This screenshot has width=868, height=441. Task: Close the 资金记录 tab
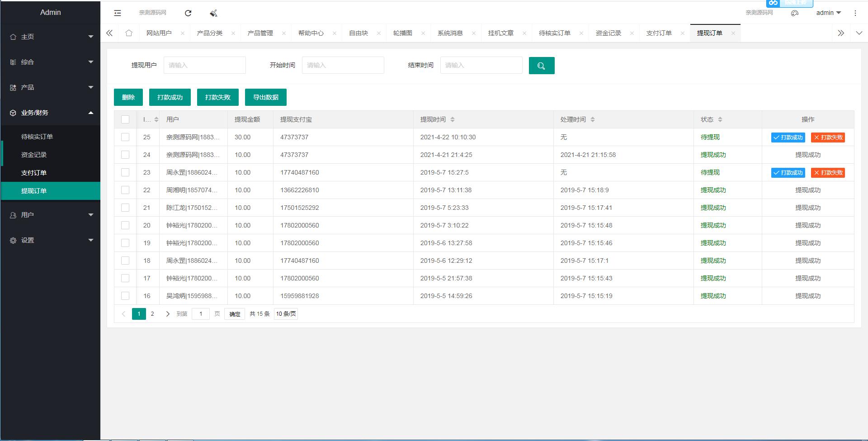coord(632,33)
